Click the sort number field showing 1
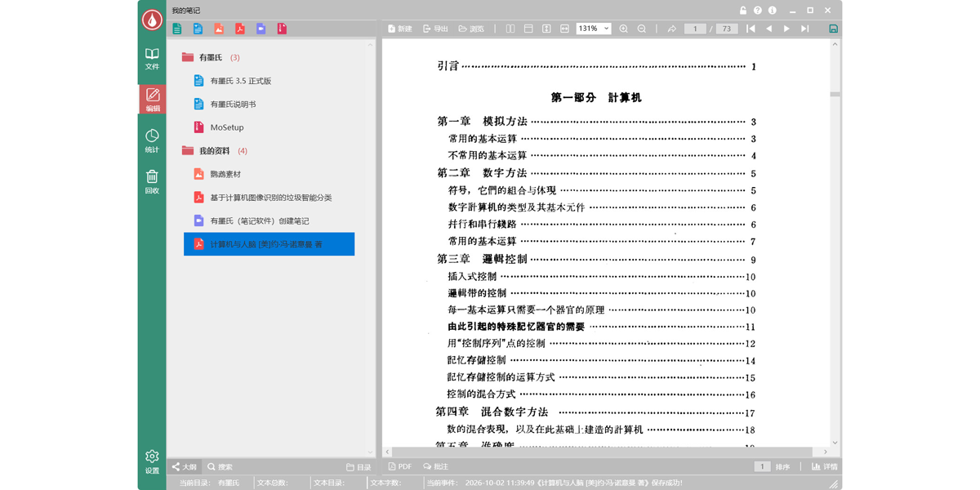The height and width of the screenshot is (490, 980). (x=762, y=467)
